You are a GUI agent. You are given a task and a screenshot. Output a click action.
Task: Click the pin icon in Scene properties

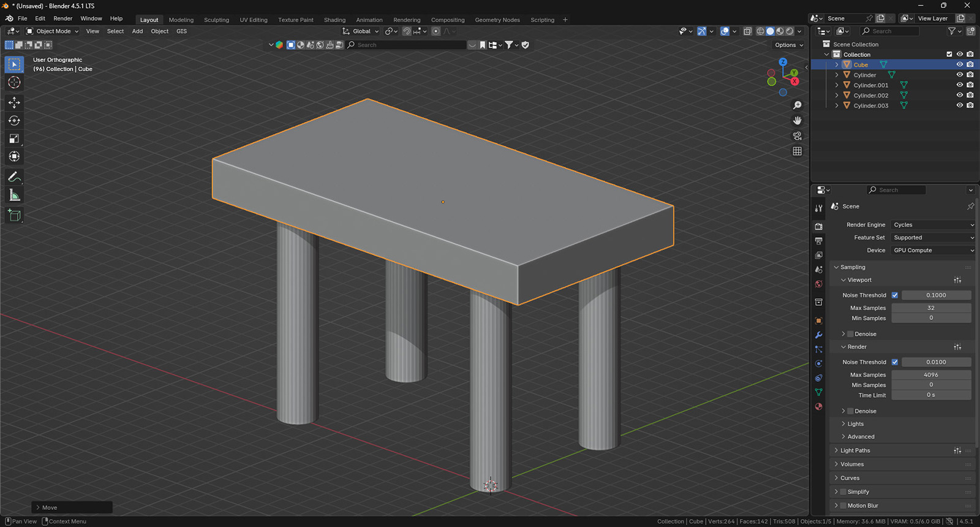[970, 207]
